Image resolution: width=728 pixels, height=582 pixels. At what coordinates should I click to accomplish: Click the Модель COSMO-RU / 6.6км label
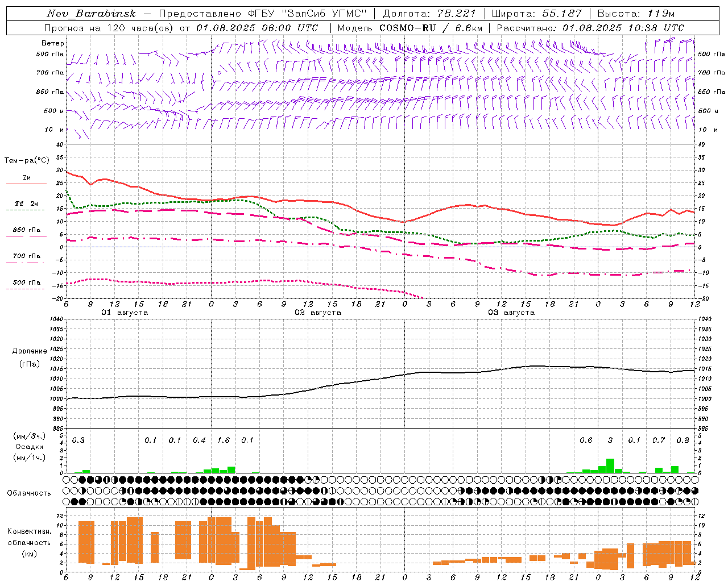[x=410, y=28]
